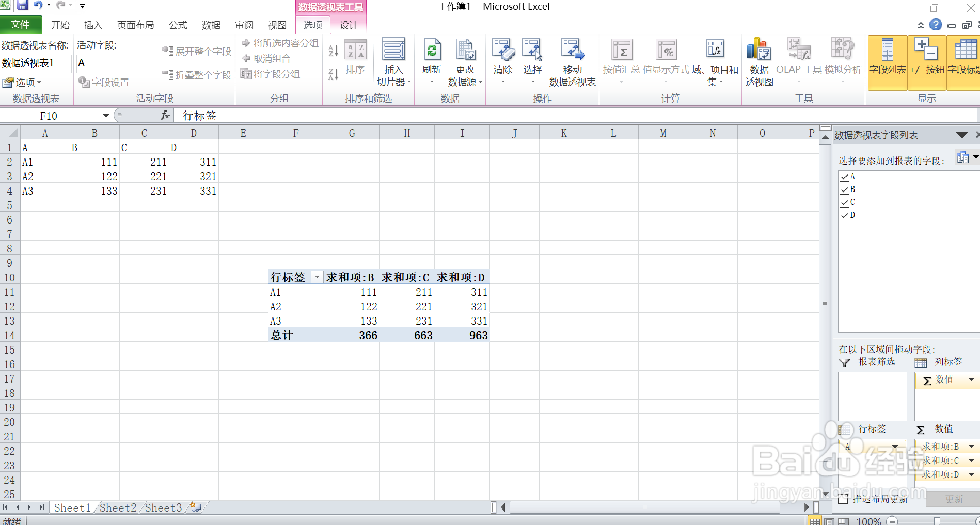Click the Name Box showing F10

(49, 116)
